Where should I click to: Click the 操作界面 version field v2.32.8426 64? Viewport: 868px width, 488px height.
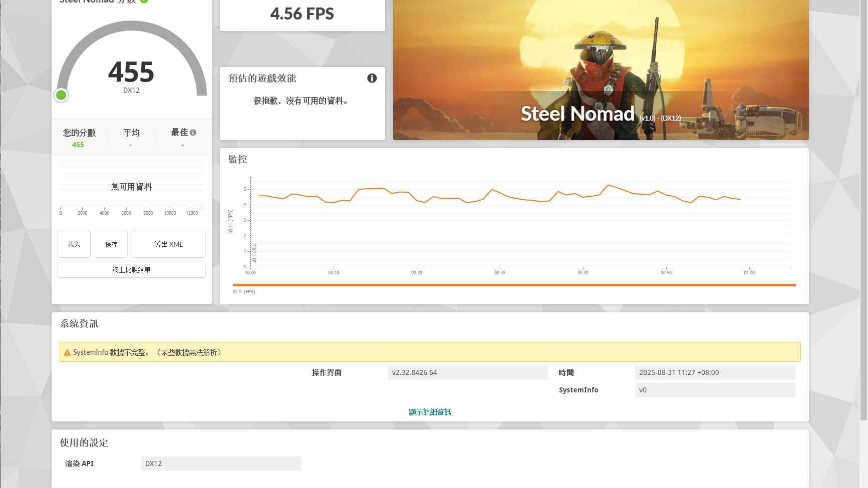[468, 372]
